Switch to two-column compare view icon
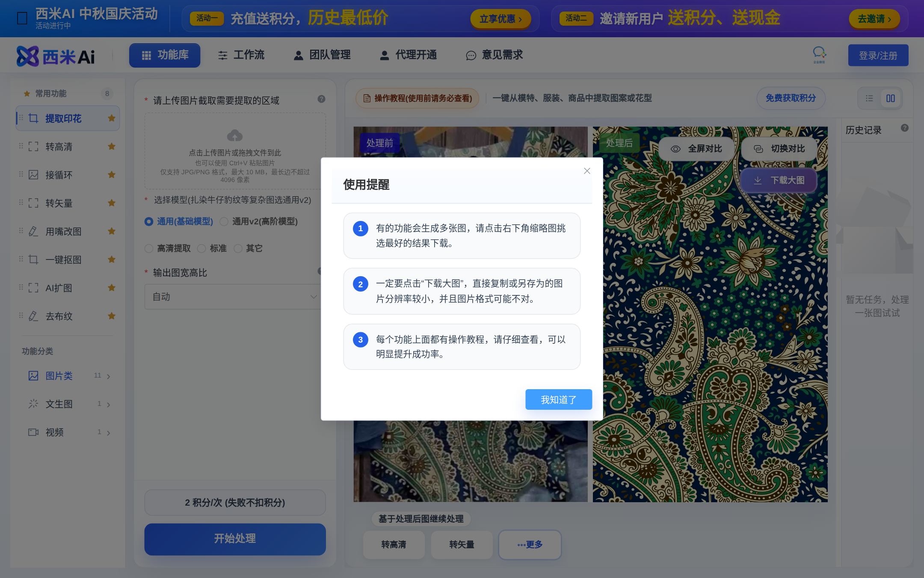The height and width of the screenshot is (578, 924). [x=891, y=98]
